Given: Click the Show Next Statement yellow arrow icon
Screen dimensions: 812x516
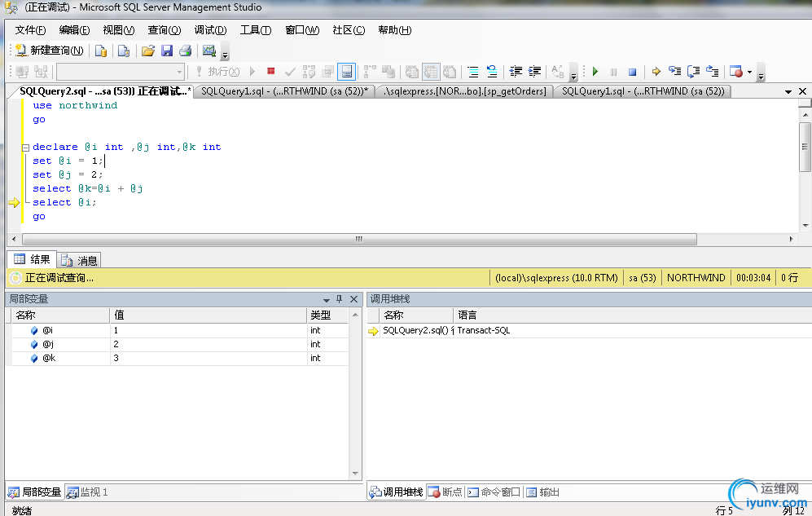Looking at the screenshot, I should tap(656, 72).
